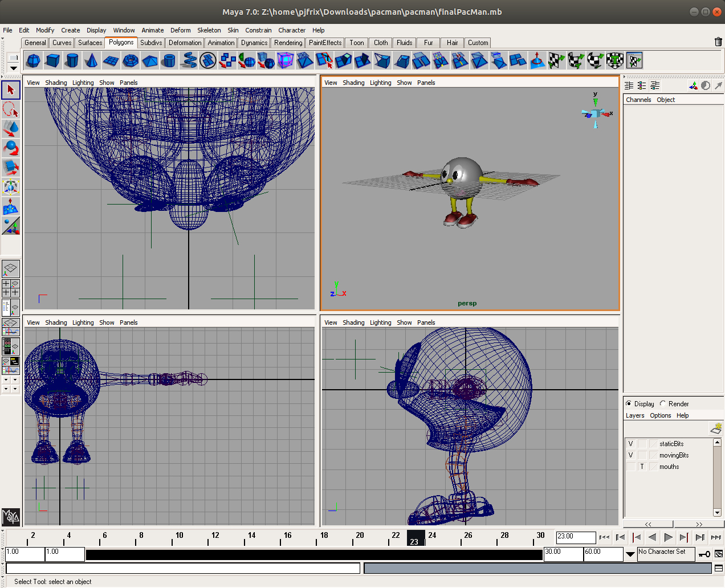
Task: Click the layer editor's Options menu
Action: coord(660,415)
